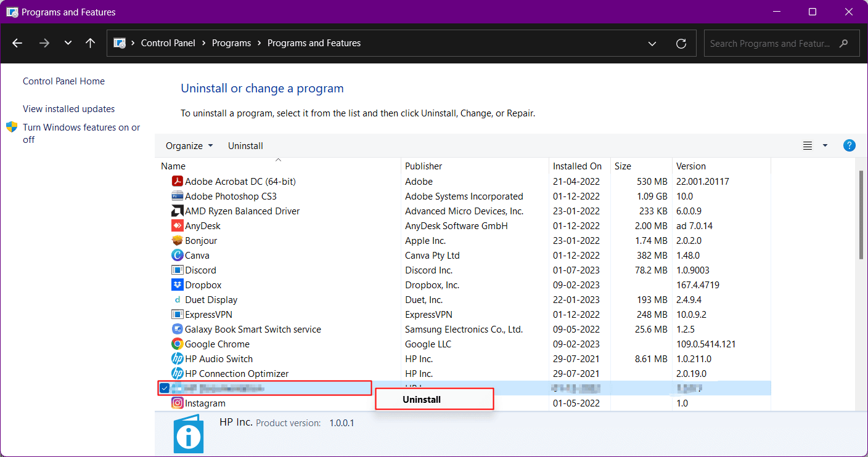Click the Canva Pty Ltd publisher cell
The width and height of the screenshot is (868, 457).
(432, 256)
